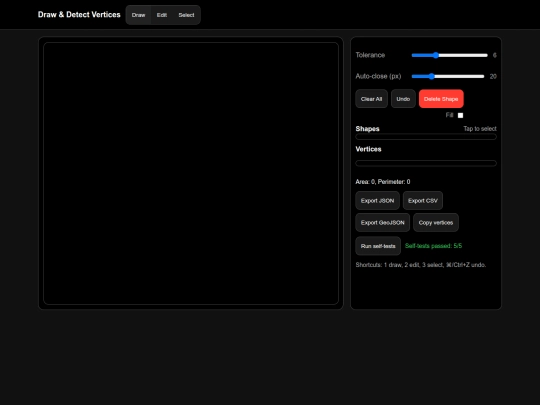The width and height of the screenshot is (540, 405).
Task: Click the Draw & Detect Vertices title
Action: click(x=79, y=14)
